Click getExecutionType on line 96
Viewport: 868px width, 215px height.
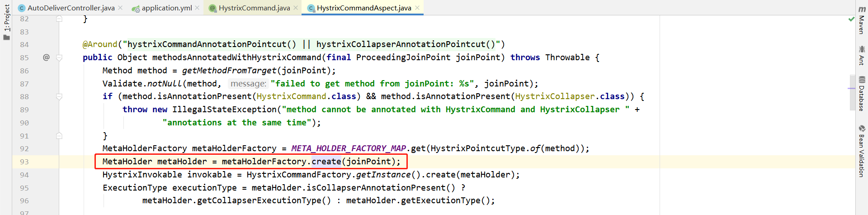pos(438,201)
